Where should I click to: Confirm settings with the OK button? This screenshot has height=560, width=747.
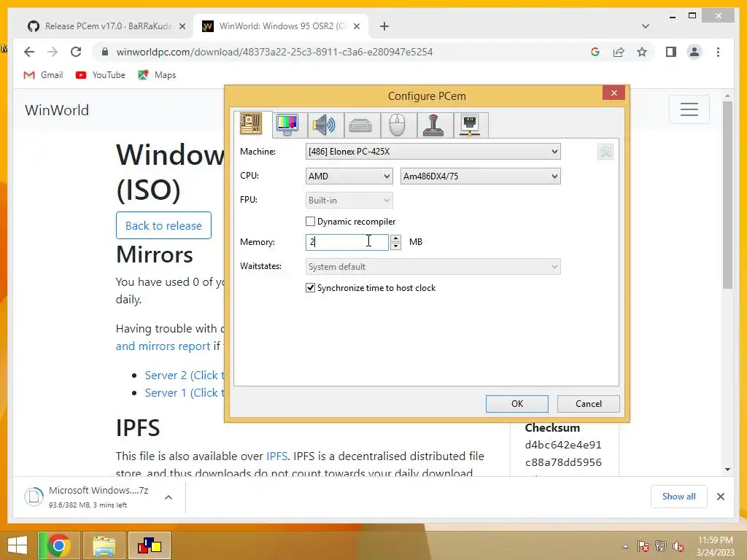(x=517, y=404)
